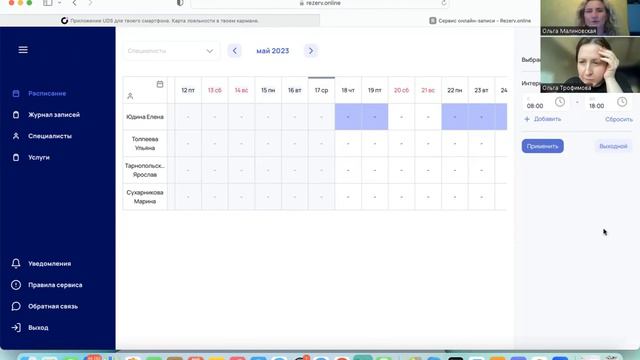640x360 pixels.
Task: Click the Расписание calendar icon
Action: pyautogui.click(x=16, y=93)
